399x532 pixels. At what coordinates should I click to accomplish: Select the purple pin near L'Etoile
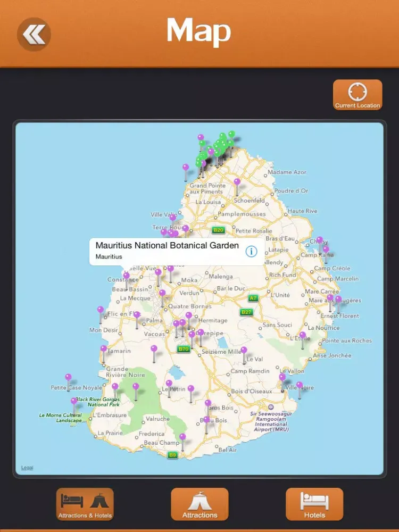coord(303,335)
